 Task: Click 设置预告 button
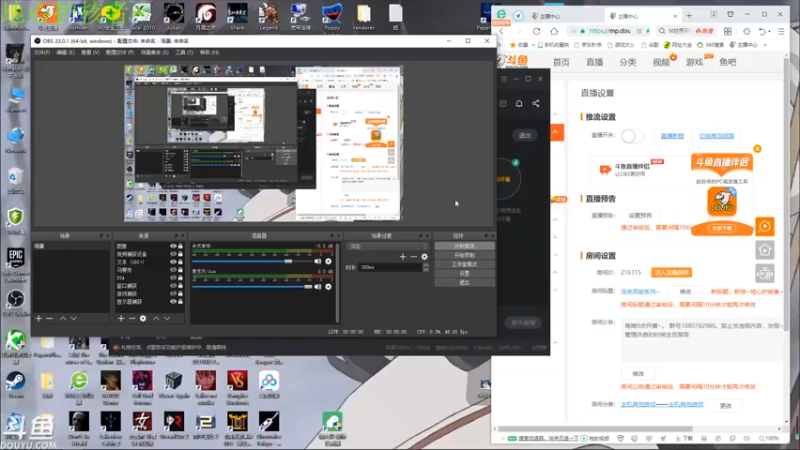coord(640,215)
